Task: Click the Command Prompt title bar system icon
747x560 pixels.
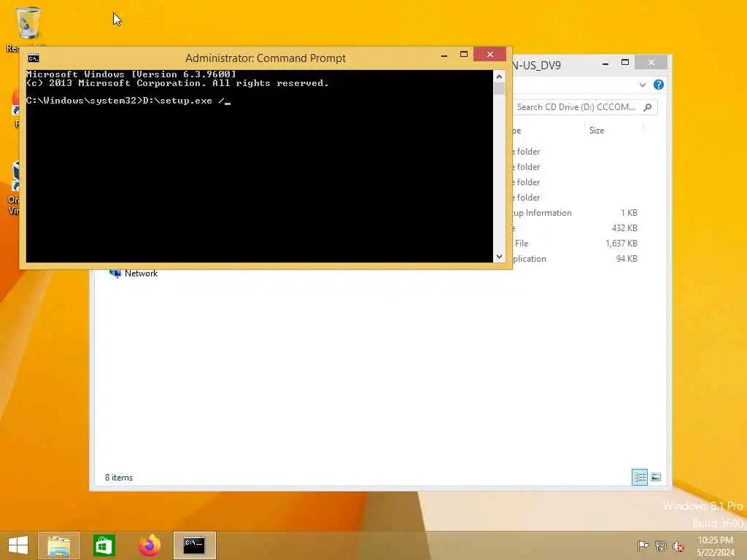Action: tap(34, 58)
